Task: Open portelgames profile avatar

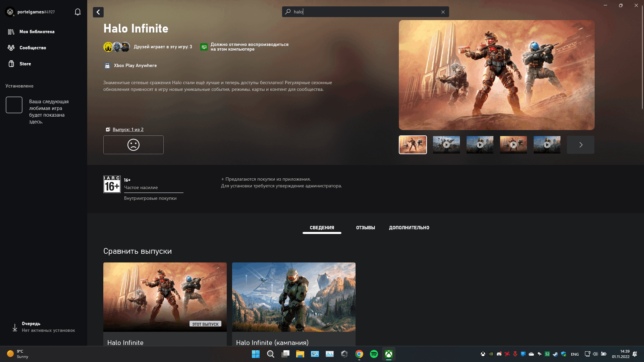Action: pos(10,12)
